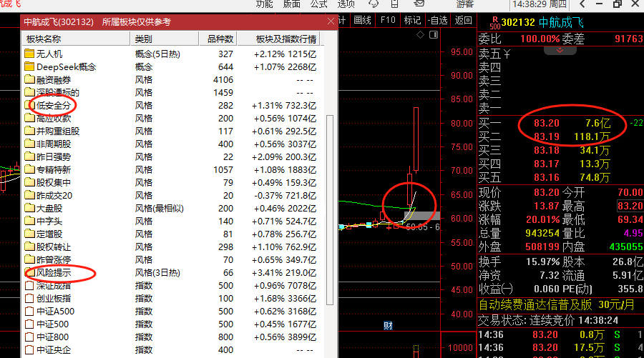The width and height of the screenshot is (644, 358).
Task: Open the mail envelope icon
Action: pyautogui.click(x=419, y=4)
